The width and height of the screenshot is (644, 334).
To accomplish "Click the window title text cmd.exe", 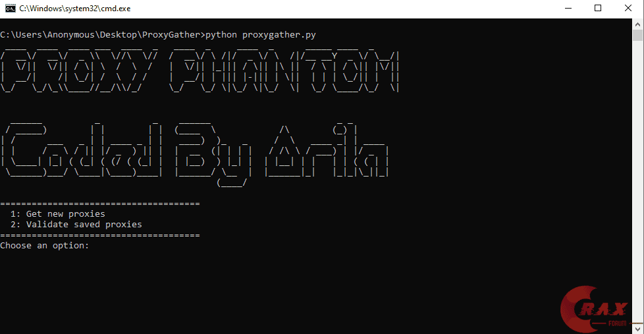I will click(75, 8).
